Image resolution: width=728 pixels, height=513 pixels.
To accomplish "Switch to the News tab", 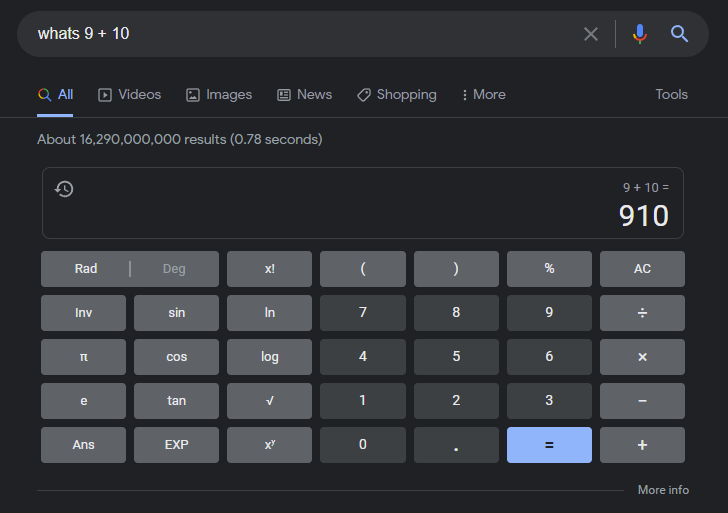I will tap(305, 95).
